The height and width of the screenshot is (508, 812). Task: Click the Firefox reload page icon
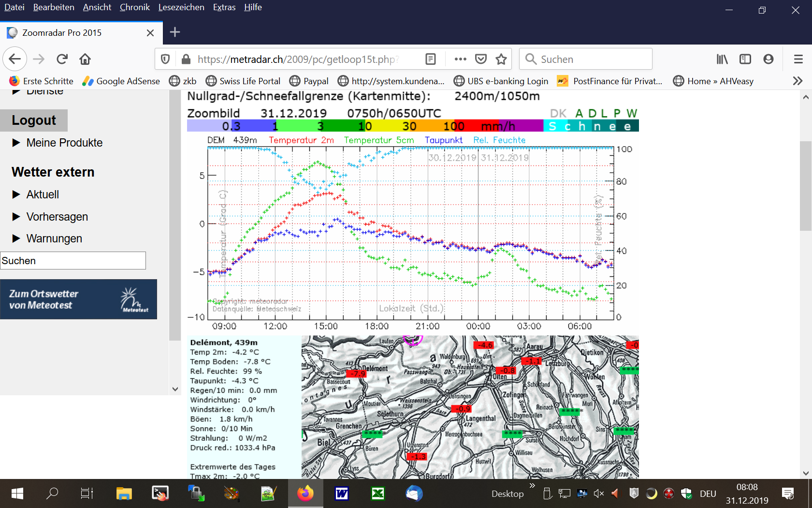[62, 59]
